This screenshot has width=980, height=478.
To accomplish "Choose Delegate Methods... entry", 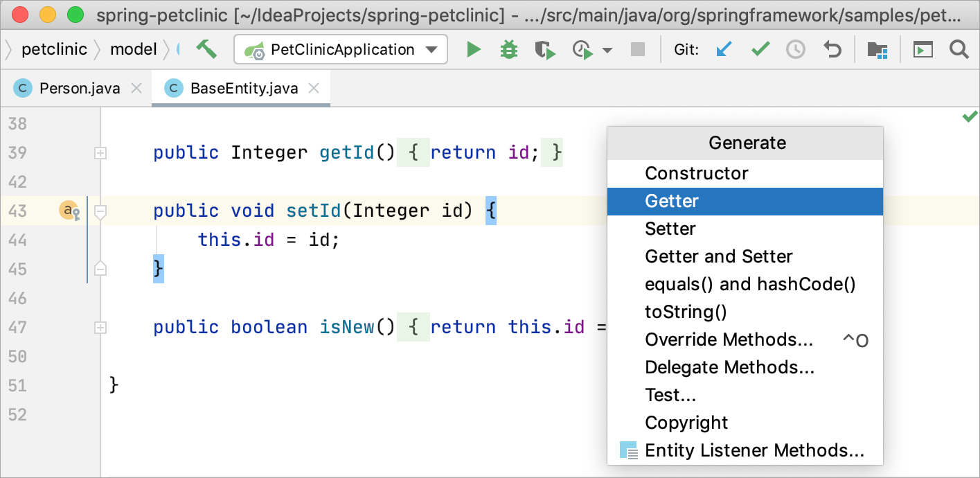I will 745,367.
